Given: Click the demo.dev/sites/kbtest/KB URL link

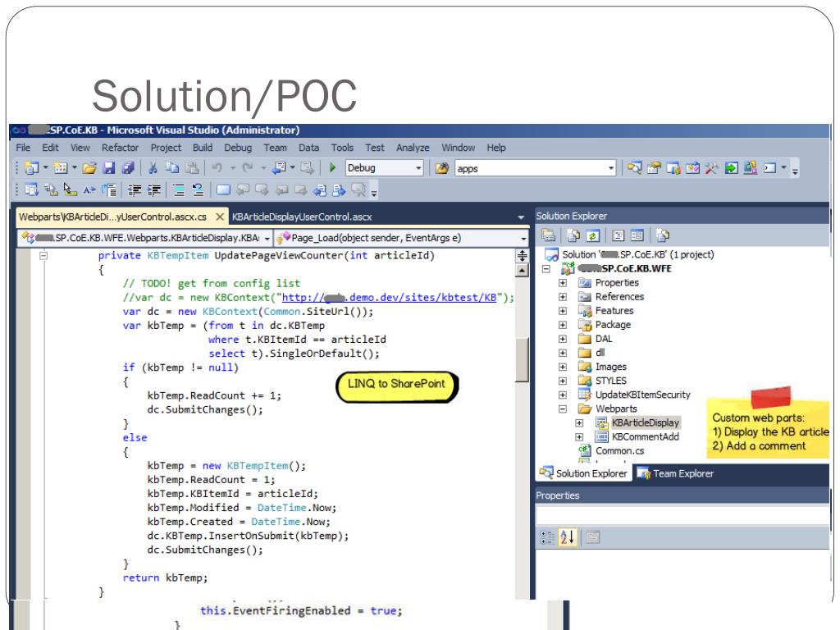Looking at the screenshot, I should (x=389, y=297).
